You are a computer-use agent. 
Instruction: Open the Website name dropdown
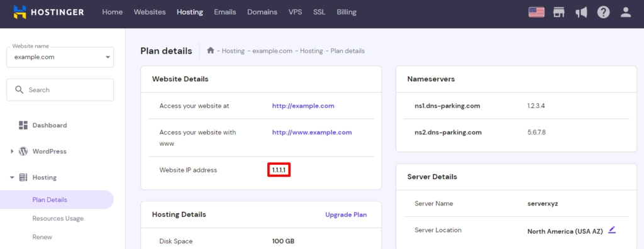(60, 57)
